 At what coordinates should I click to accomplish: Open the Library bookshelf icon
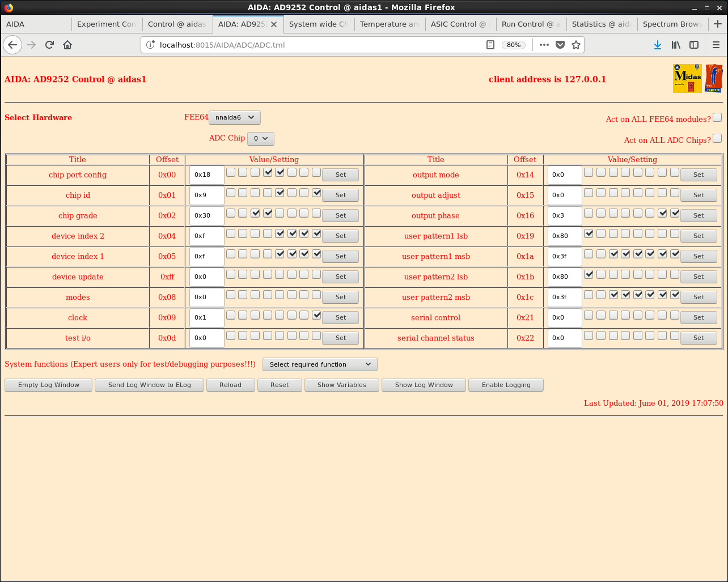tap(676, 45)
